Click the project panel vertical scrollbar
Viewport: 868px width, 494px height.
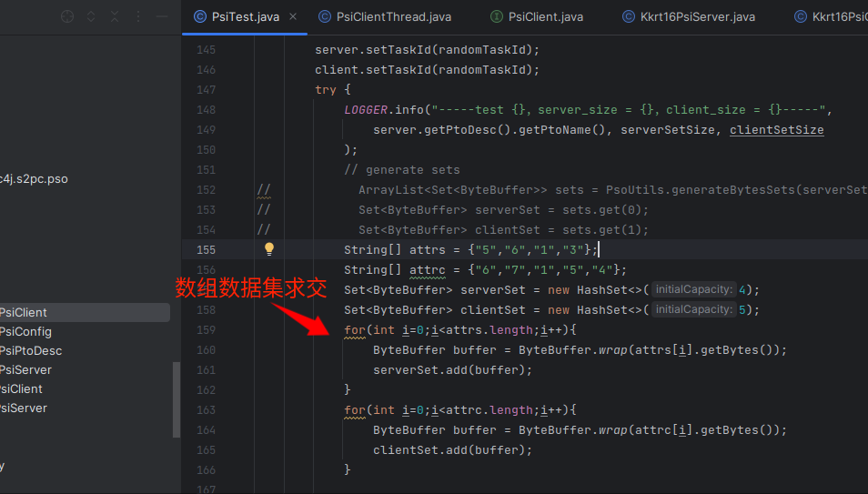(177, 399)
